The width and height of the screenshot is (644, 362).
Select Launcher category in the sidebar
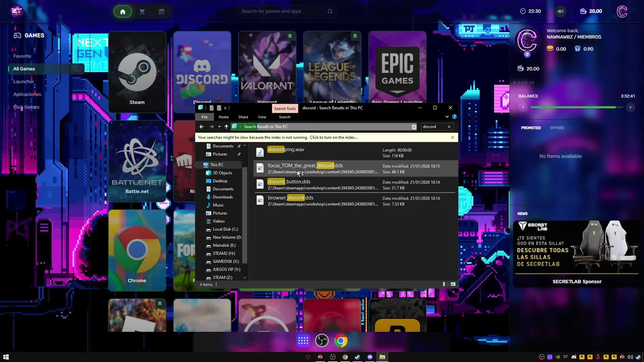point(24,81)
